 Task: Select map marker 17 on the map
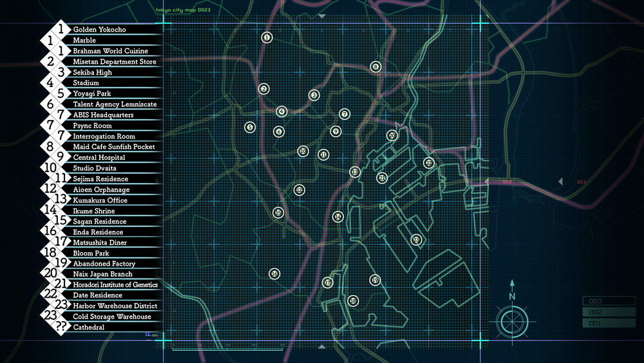coord(327,282)
